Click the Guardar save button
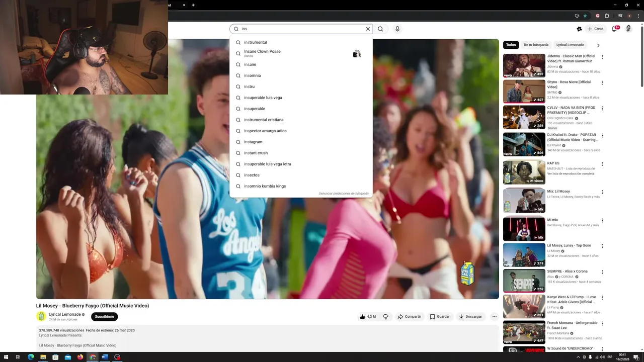The height and width of the screenshot is (362, 644). pos(440,317)
